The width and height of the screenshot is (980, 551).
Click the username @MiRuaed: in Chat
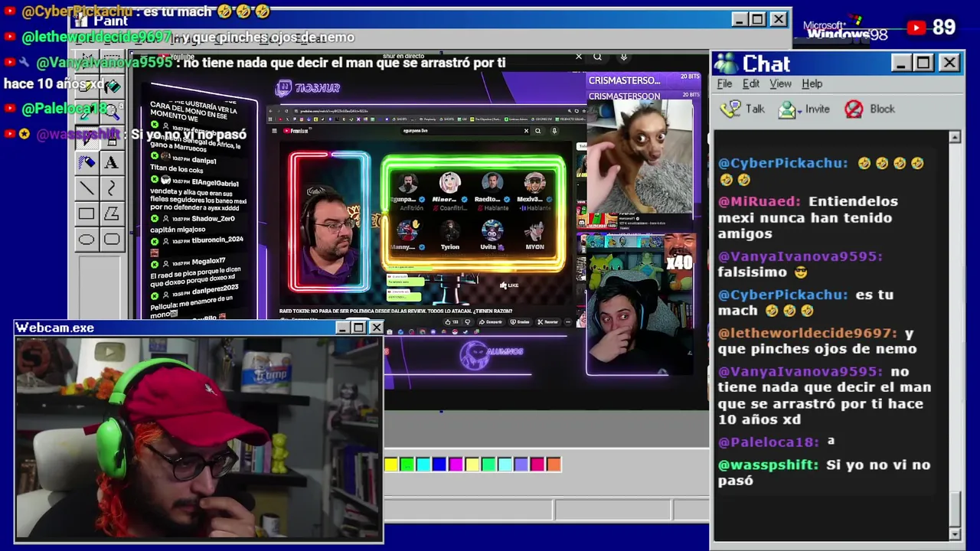pyautogui.click(x=759, y=201)
